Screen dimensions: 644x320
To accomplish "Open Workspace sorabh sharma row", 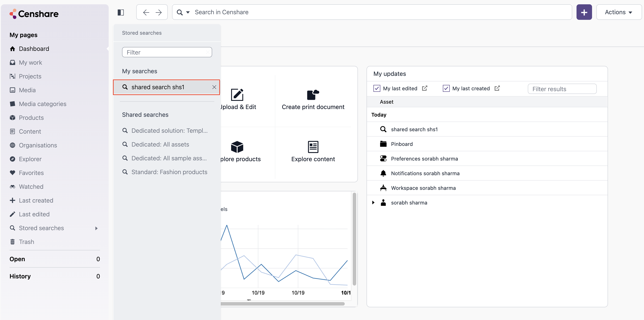I will tap(487, 188).
